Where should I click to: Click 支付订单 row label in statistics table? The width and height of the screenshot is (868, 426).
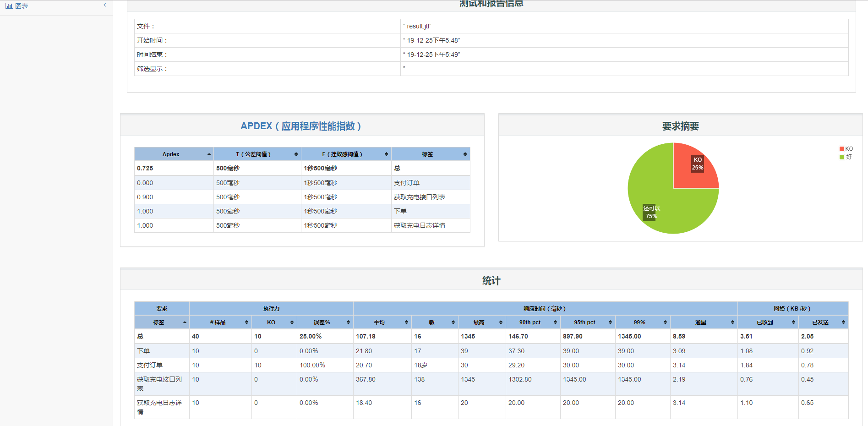pyautogui.click(x=150, y=365)
